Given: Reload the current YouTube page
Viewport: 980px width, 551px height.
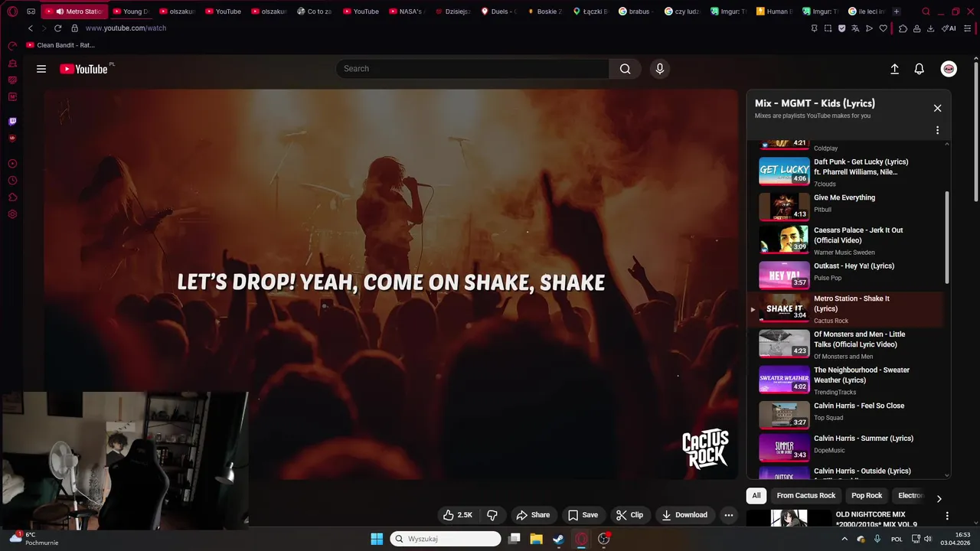Looking at the screenshot, I should coord(58,28).
